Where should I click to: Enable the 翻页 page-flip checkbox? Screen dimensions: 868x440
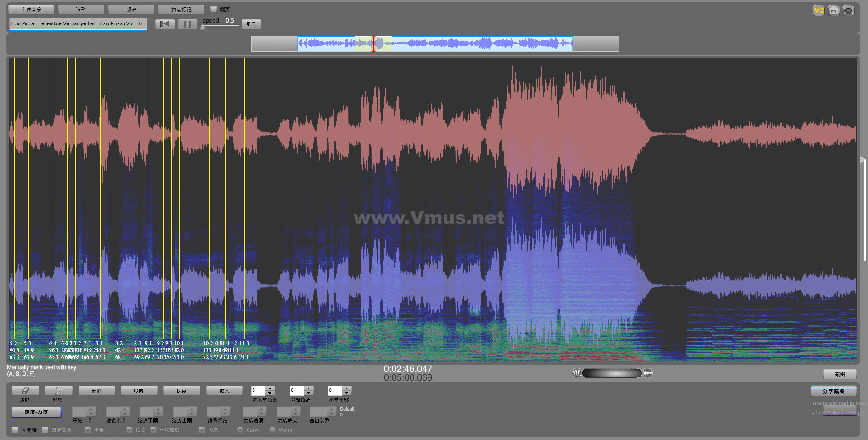pyautogui.click(x=214, y=9)
